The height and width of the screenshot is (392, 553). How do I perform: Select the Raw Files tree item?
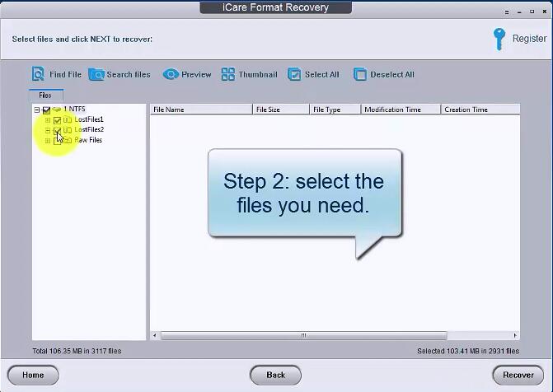pos(88,140)
